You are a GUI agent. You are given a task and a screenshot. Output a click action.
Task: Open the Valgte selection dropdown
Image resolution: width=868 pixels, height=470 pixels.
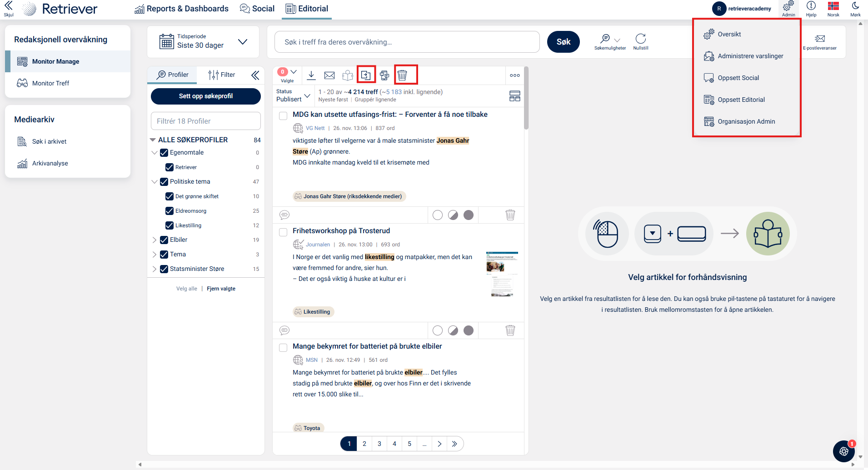tap(287, 75)
